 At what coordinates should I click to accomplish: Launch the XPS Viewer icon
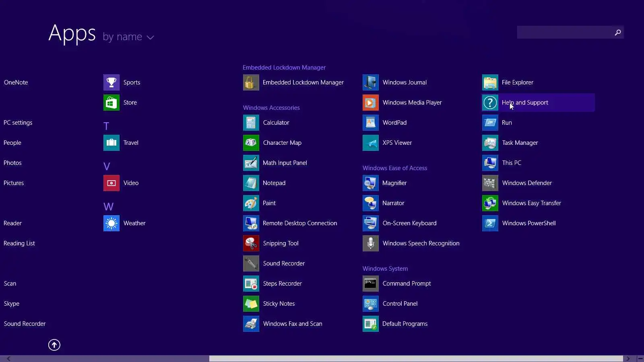click(371, 143)
